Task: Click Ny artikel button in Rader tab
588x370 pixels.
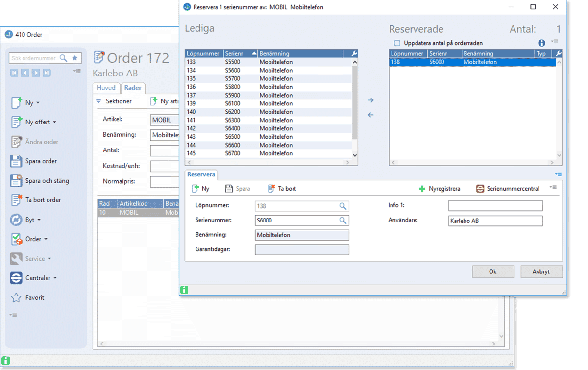Action: click(166, 101)
